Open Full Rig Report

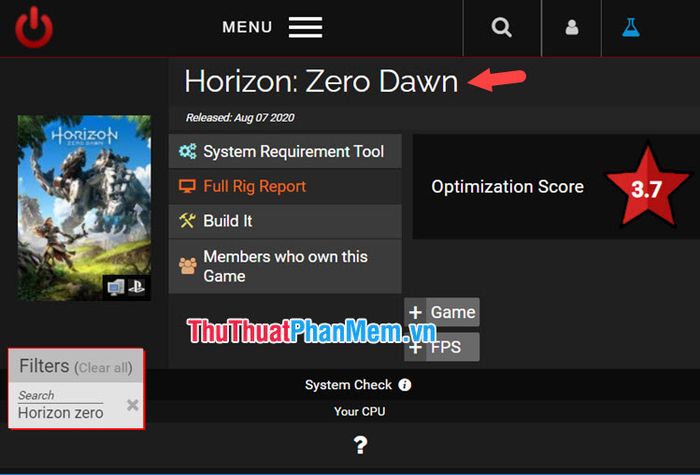click(x=285, y=186)
